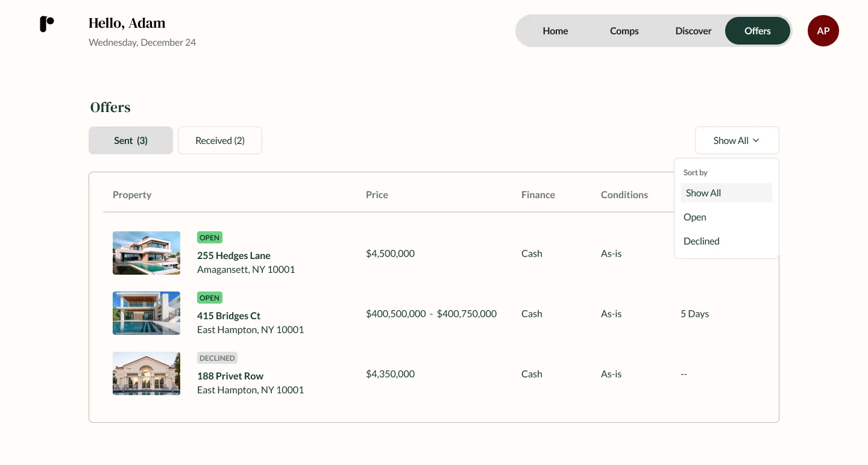Image resolution: width=868 pixels, height=465 pixels.
Task: Select Open in sort menu
Action: 695,217
